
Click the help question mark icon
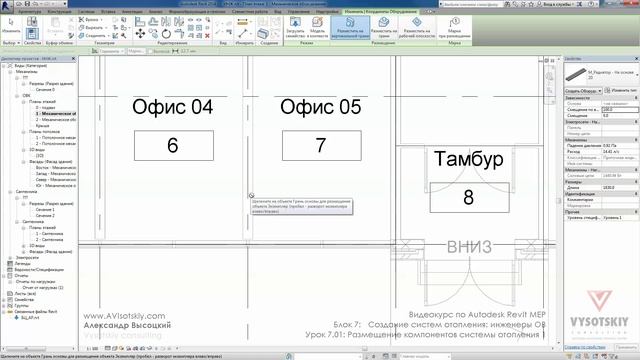[591, 4]
